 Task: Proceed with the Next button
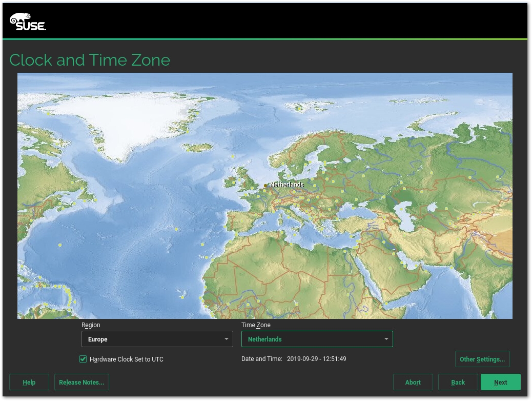(500, 382)
